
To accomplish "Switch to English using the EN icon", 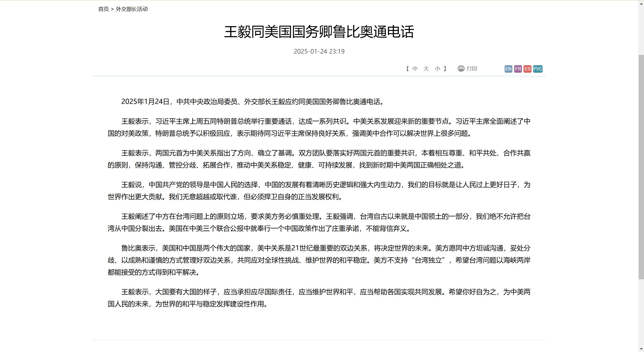I will pyautogui.click(x=508, y=68).
